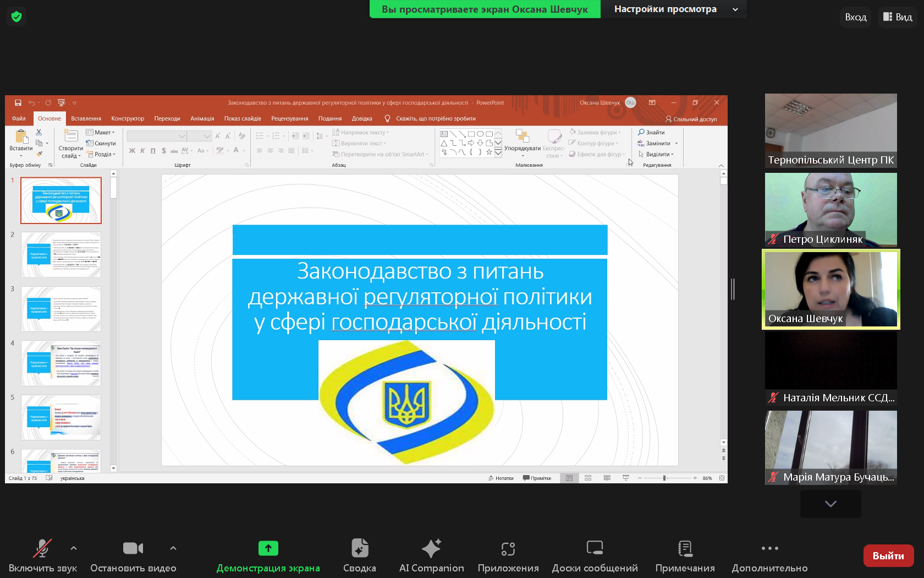Viewport: 924px width, 578px height.
Task: Toggle underline П formatting
Action: point(153,150)
